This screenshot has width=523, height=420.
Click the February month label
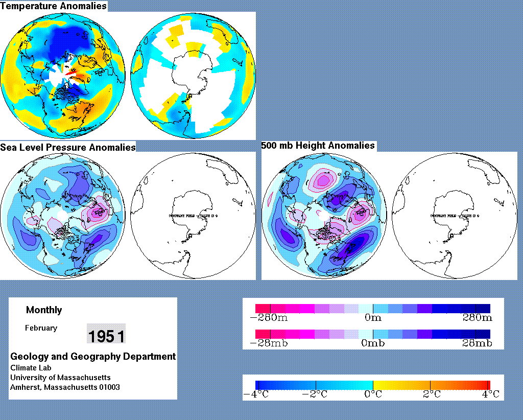point(41,328)
